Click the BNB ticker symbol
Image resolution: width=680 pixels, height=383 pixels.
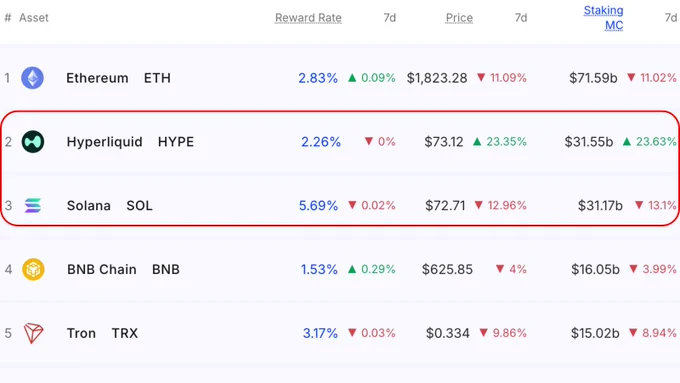tap(166, 269)
